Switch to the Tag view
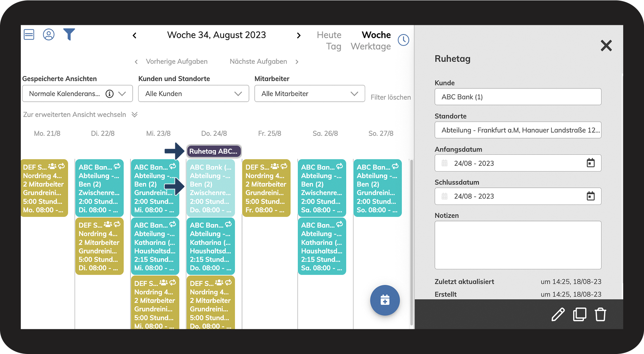This screenshot has height=354, width=644. click(x=333, y=47)
